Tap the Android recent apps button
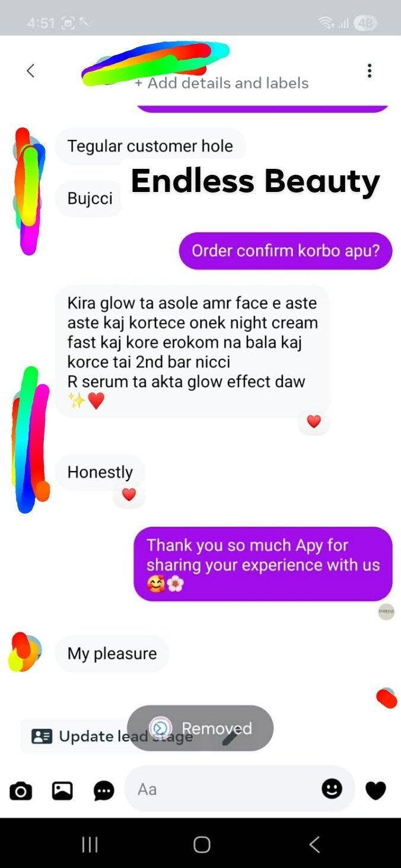The image size is (401, 868). coord(90,844)
